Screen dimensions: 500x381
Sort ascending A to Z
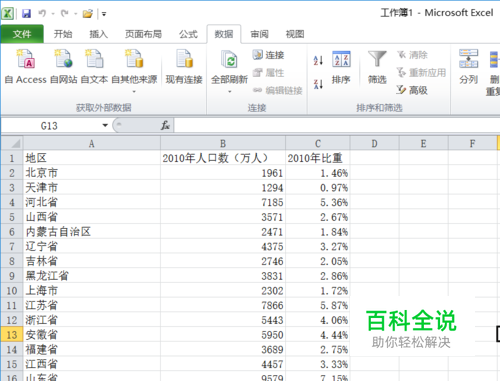point(318,60)
